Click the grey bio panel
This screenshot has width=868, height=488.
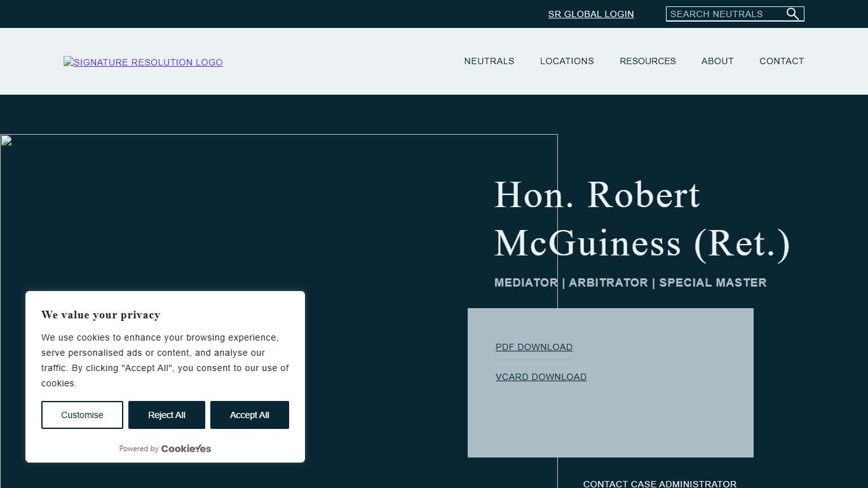click(x=667, y=426)
